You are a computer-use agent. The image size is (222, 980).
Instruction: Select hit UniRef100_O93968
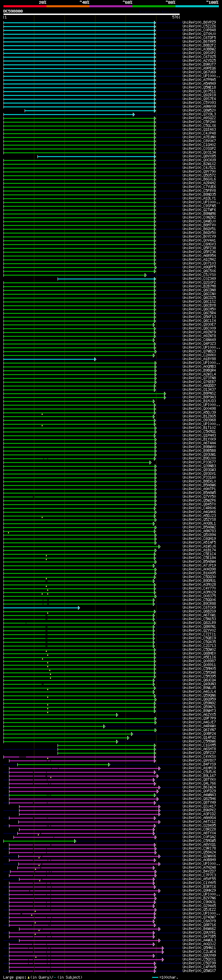click(199, 420)
